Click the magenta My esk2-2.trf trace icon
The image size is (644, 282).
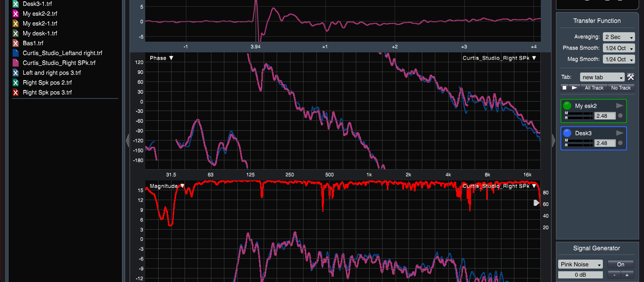pos(16,13)
